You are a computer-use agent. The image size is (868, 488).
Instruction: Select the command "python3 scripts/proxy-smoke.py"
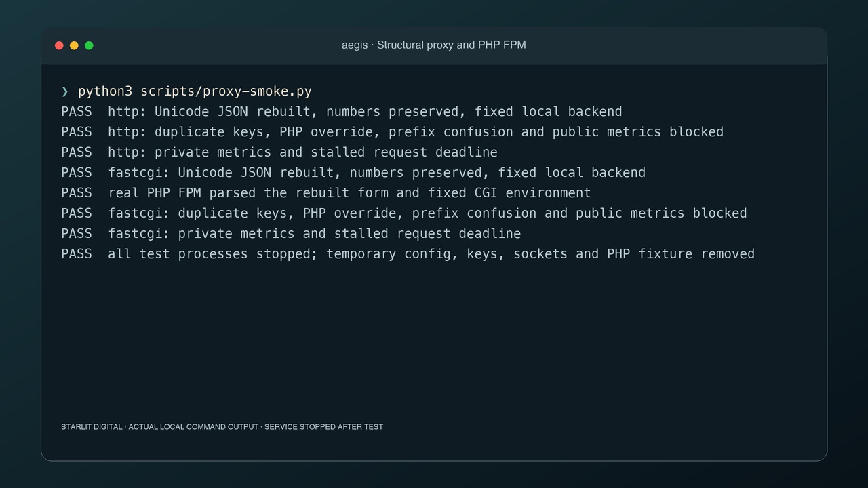195,91
